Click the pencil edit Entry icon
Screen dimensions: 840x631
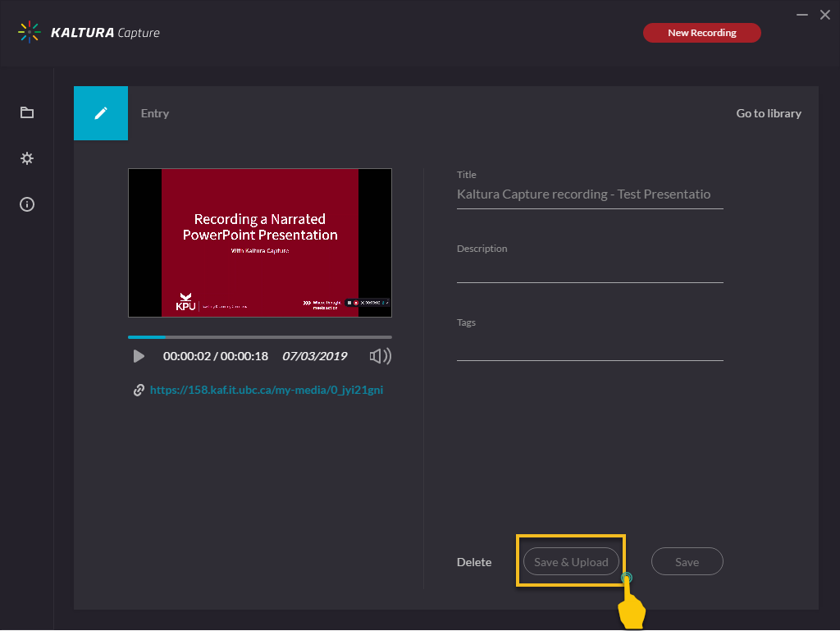[x=101, y=113]
